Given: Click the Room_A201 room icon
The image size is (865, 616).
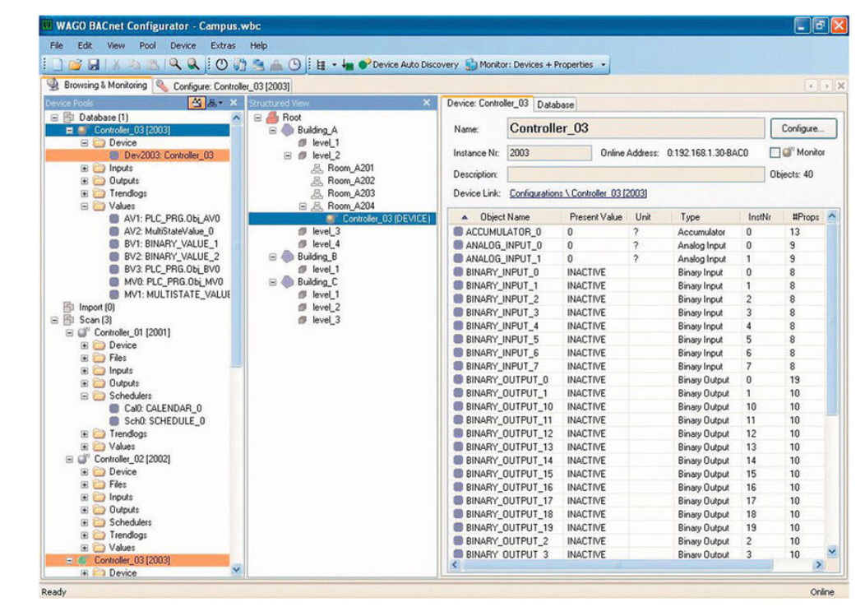Looking at the screenshot, I should pyautogui.click(x=317, y=168).
